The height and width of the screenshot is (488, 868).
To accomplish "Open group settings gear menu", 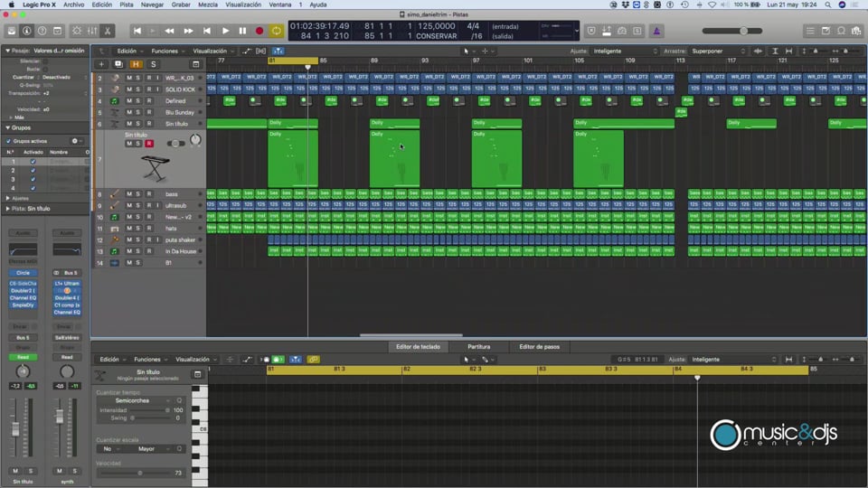I will tap(75, 141).
